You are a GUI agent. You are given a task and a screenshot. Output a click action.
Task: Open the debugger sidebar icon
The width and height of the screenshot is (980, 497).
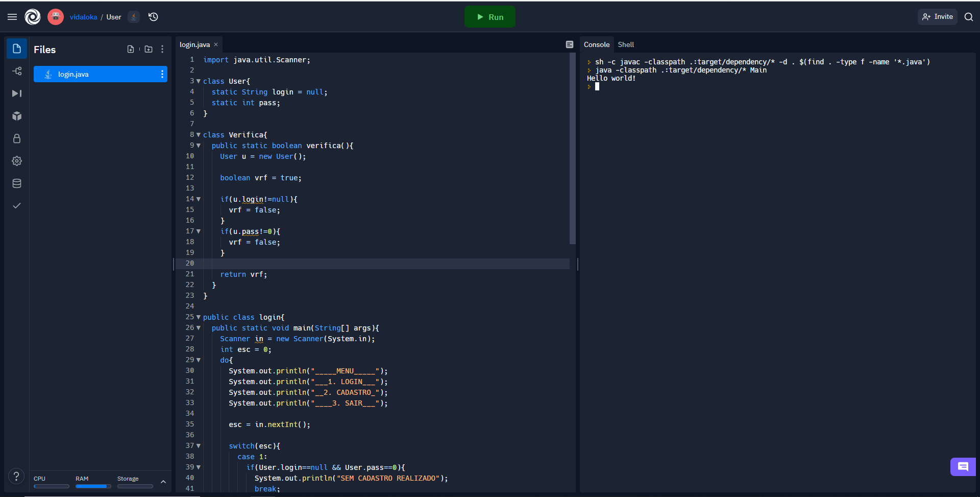pos(17,93)
